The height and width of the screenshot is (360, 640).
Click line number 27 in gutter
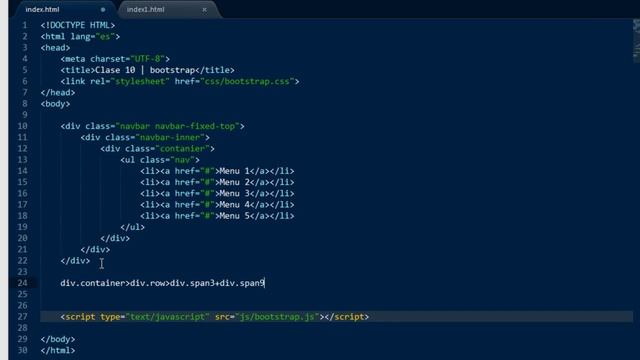(22, 317)
